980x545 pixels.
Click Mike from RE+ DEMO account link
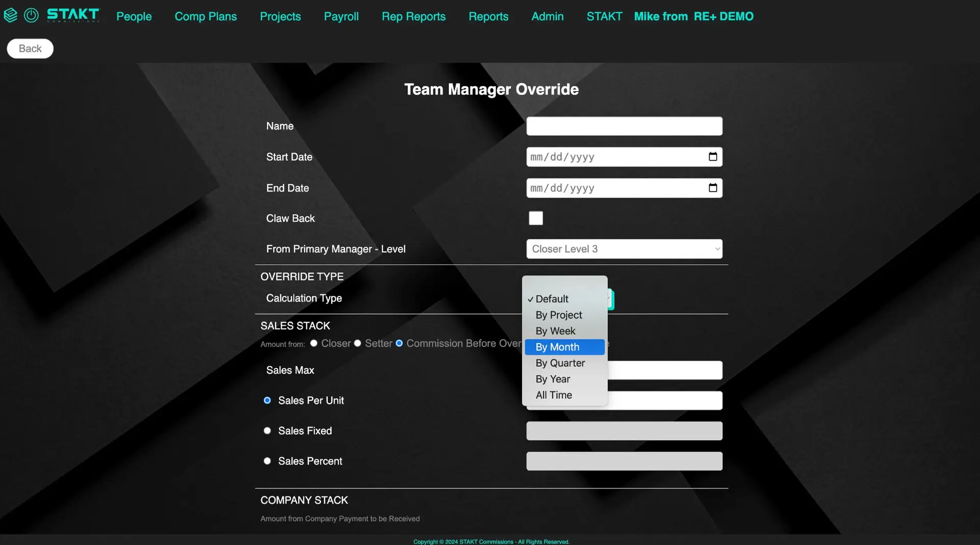694,16
